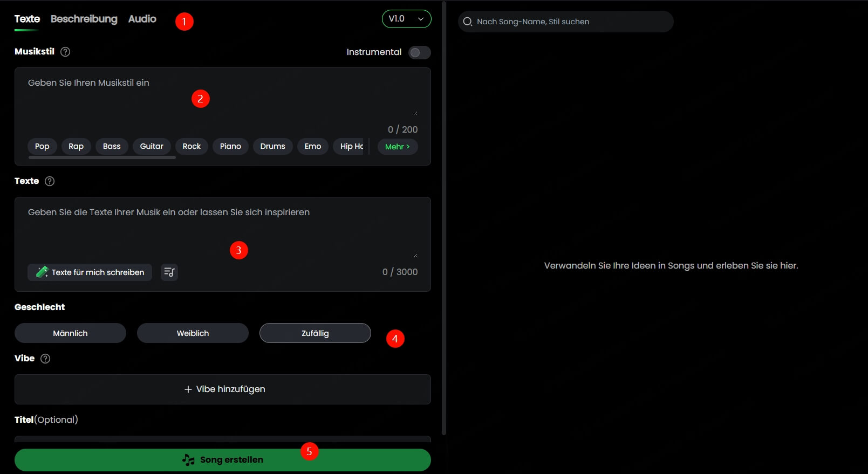Add the Rock style tag
The image size is (868, 474).
(x=192, y=147)
